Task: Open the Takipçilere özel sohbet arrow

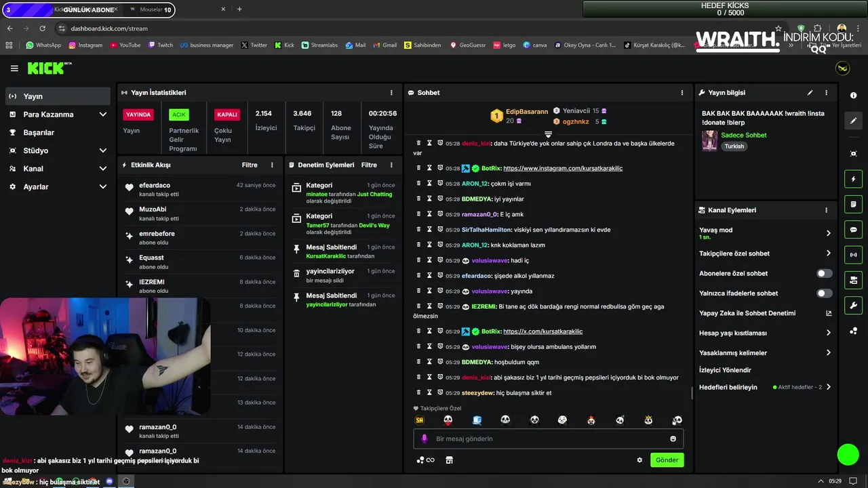Action: click(x=828, y=253)
